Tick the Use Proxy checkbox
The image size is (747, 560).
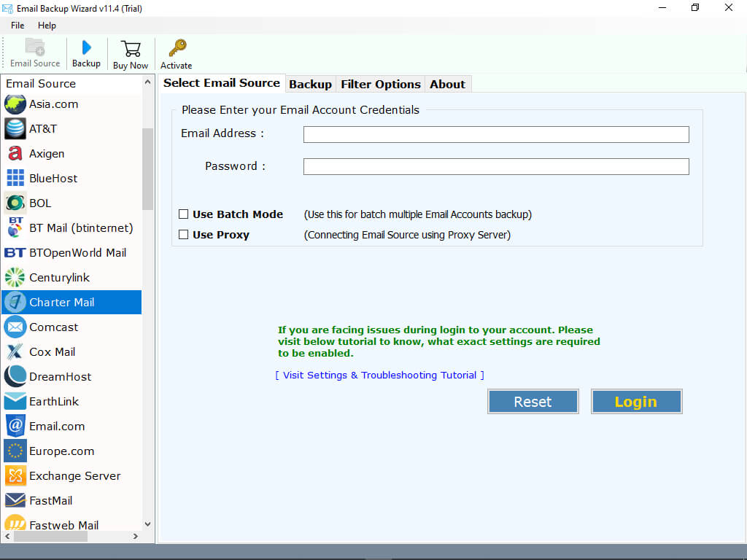183,235
